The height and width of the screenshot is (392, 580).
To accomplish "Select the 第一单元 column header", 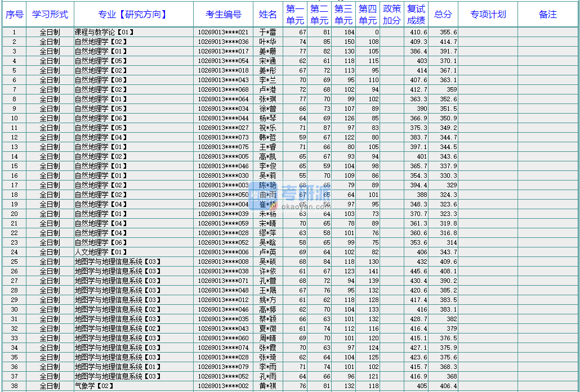I will point(295,15).
